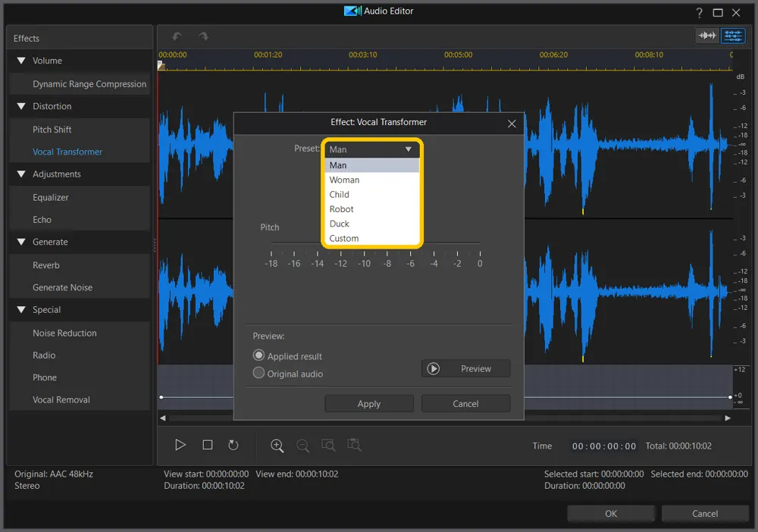This screenshot has width=758, height=532.
Task: Switch to waveform view icon
Action: [706, 36]
